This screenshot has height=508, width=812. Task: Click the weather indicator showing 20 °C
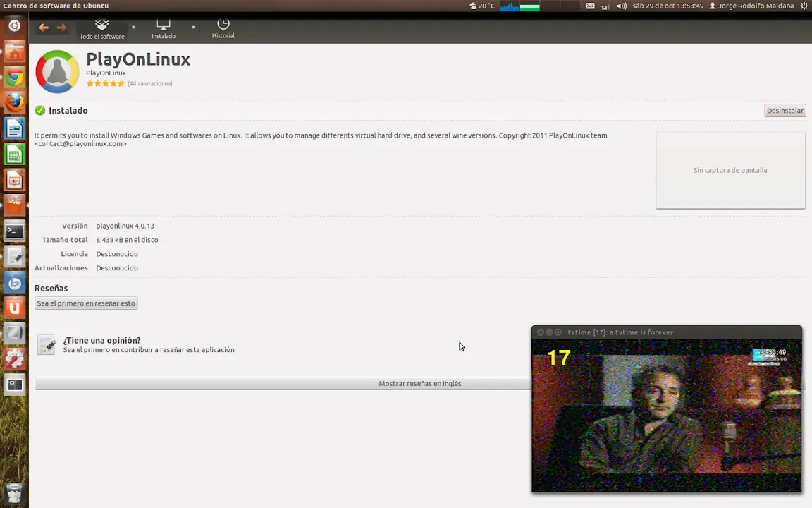point(482,6)
